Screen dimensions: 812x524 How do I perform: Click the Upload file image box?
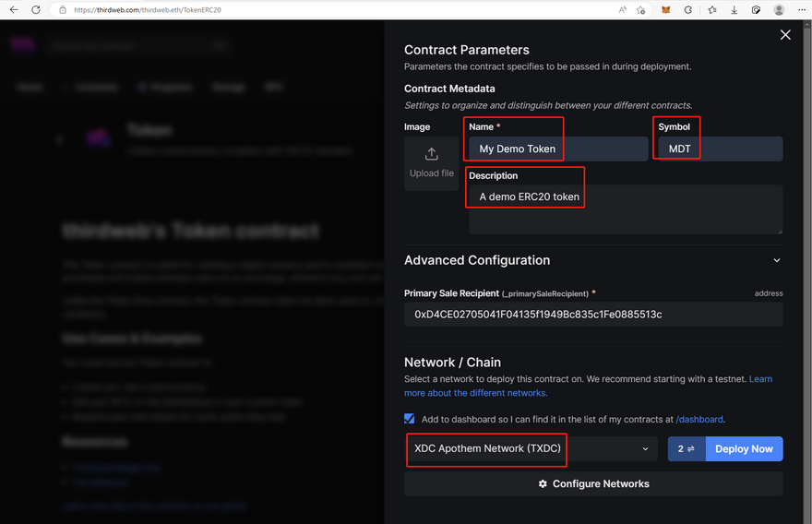[432, 163]
